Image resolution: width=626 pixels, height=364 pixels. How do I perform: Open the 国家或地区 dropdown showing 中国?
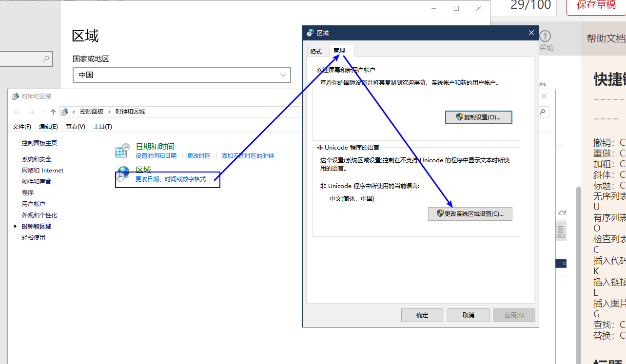click(182, 75)
